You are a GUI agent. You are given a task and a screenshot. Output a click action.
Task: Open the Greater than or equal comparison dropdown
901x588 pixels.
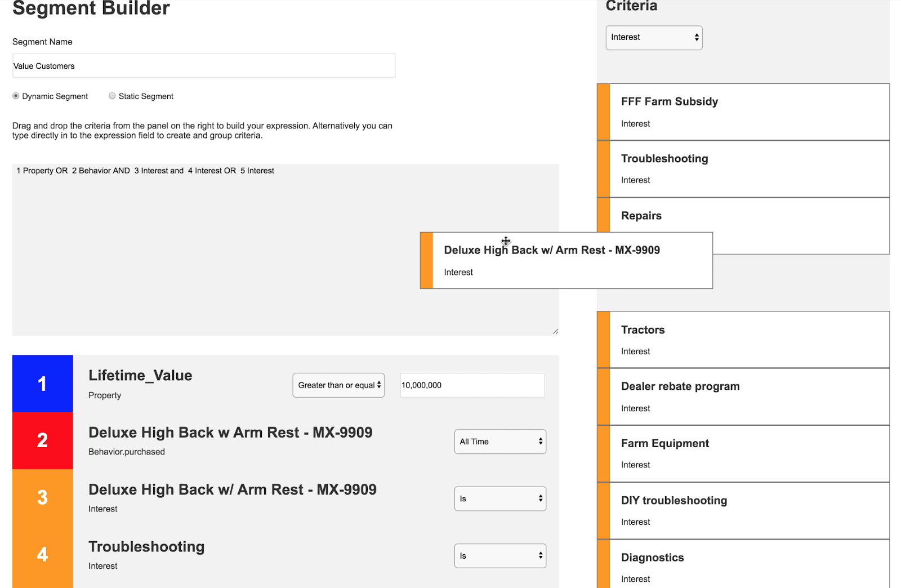(338, 385)
